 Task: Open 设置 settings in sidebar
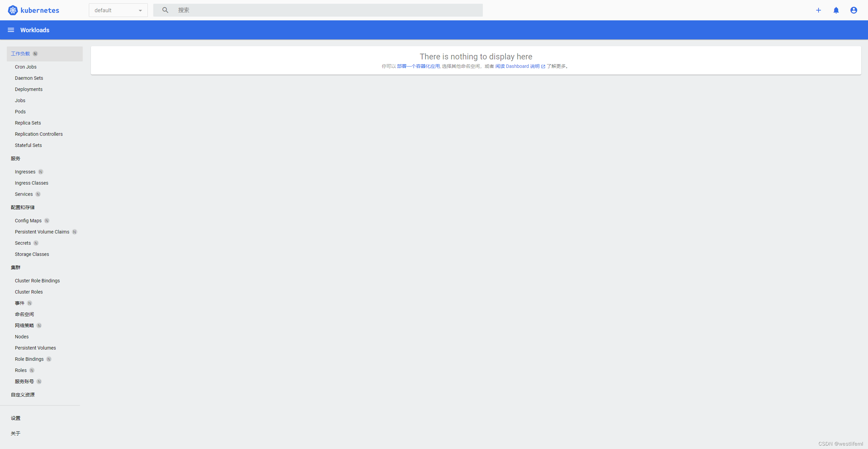(16, 418)
